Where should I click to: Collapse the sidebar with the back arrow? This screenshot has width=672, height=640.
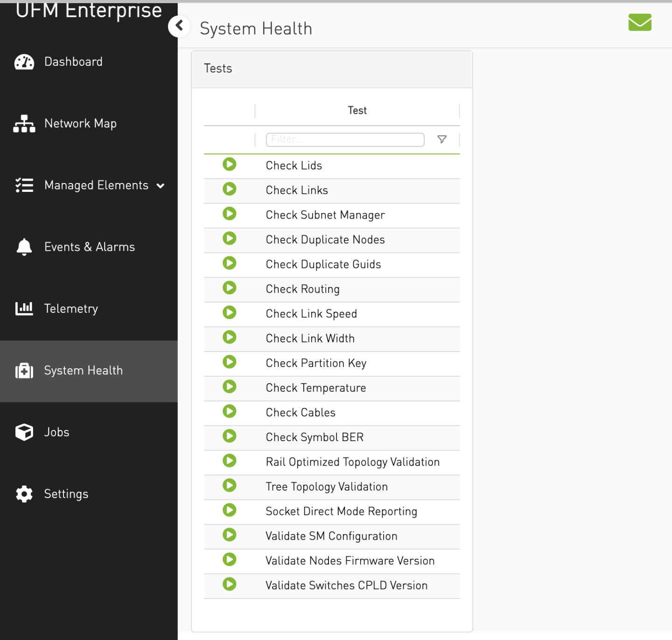coord(179,26)
